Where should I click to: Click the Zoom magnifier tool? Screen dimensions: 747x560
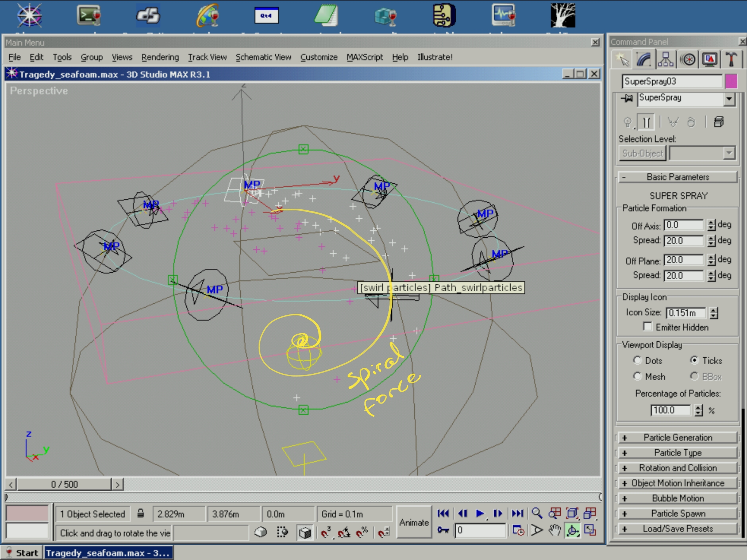coord(537,513)
